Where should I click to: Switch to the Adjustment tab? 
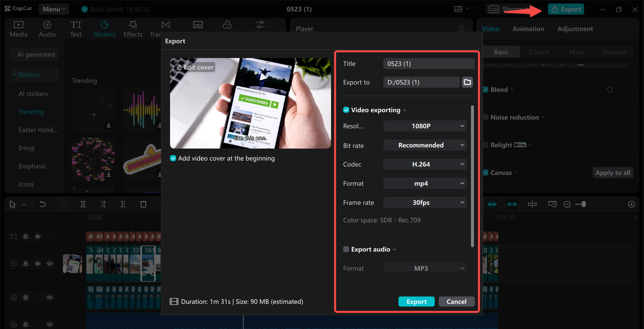[x=575, y=29]
